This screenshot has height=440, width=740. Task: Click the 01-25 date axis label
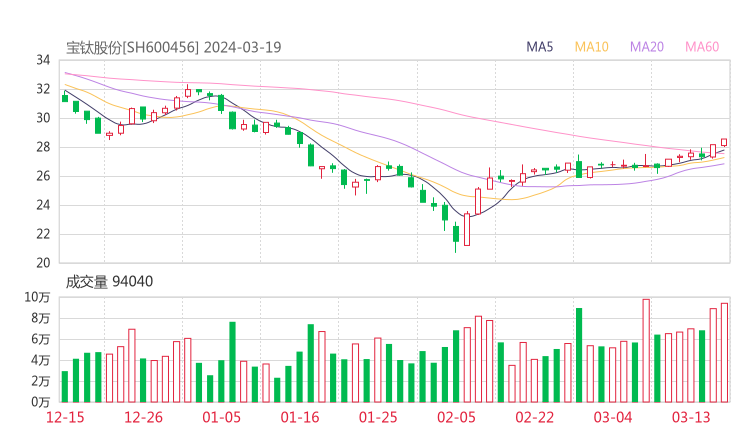click(x=378, y=417)
